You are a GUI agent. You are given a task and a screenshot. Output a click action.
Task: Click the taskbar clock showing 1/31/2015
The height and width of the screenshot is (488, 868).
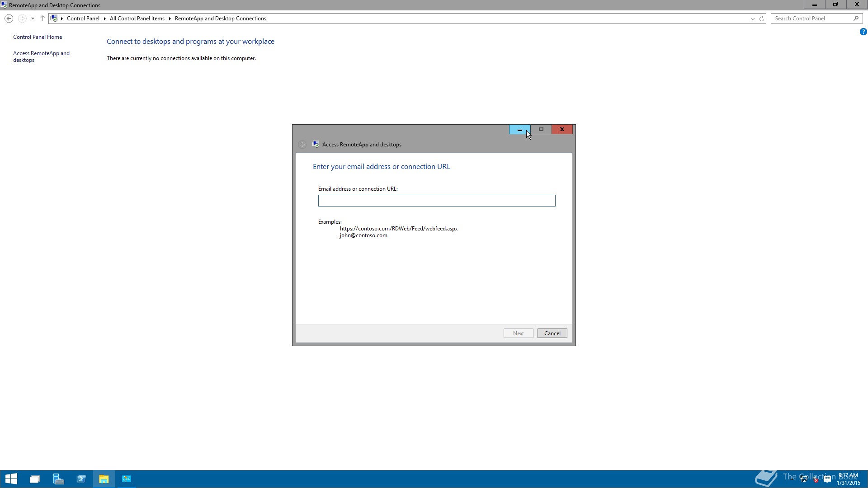(848, 479)
